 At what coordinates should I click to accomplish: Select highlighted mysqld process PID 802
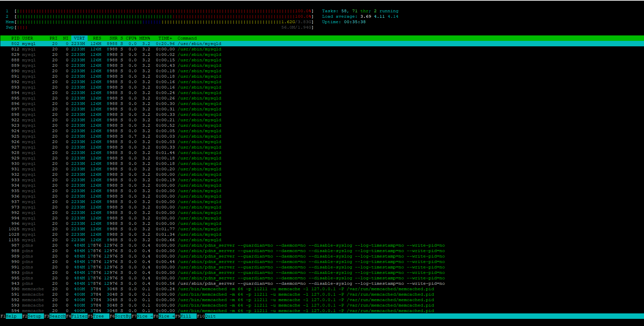click(322, 44)
